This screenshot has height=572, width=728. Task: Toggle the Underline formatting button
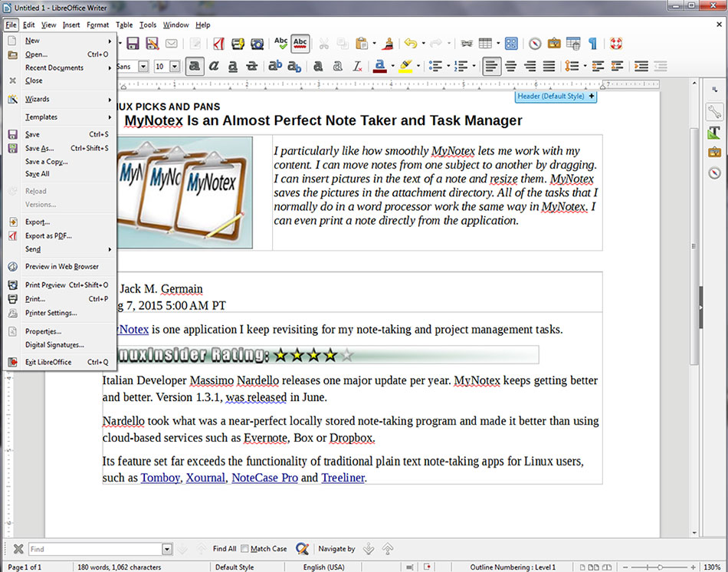(x=233, y=67)
